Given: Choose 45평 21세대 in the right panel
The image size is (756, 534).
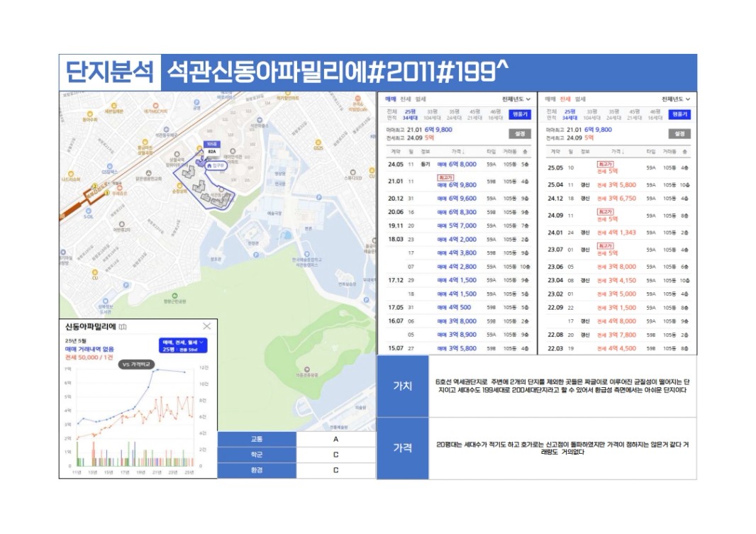Looking at the screenshot, I should (x=635, y=115).
